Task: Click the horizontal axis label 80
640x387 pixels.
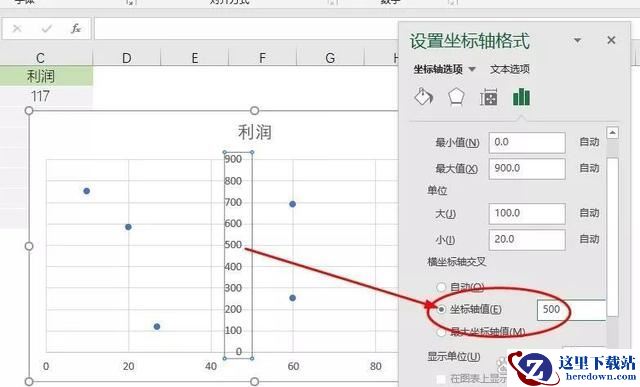Action: pyautogui.click(x=376, y=367)
